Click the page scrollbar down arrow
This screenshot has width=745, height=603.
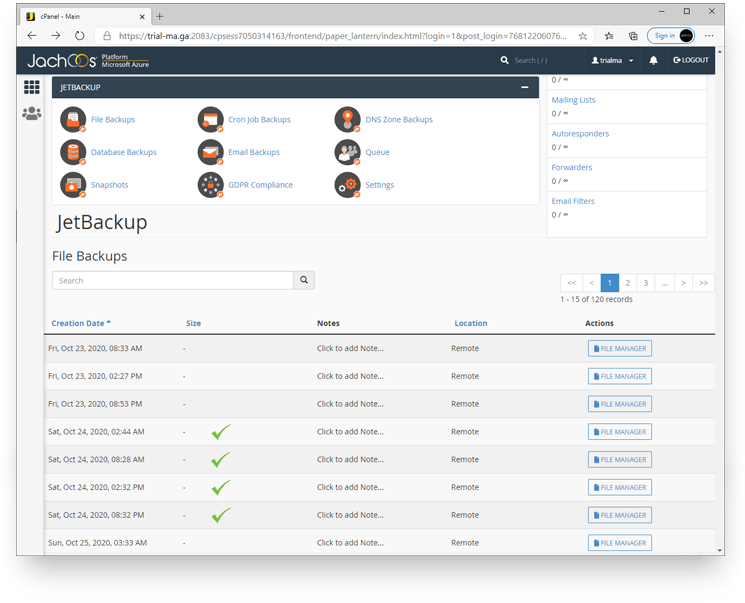click(720, 551)
